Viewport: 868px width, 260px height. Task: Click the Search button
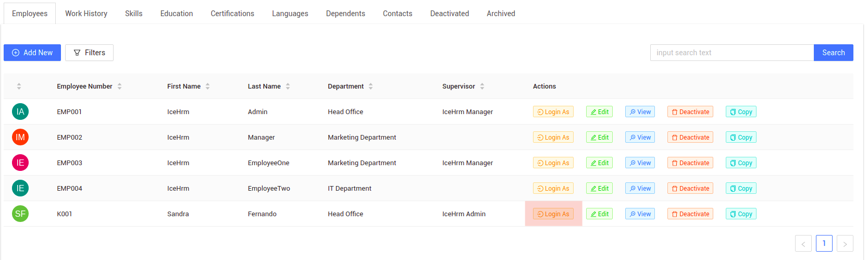[x=833, y=53]
